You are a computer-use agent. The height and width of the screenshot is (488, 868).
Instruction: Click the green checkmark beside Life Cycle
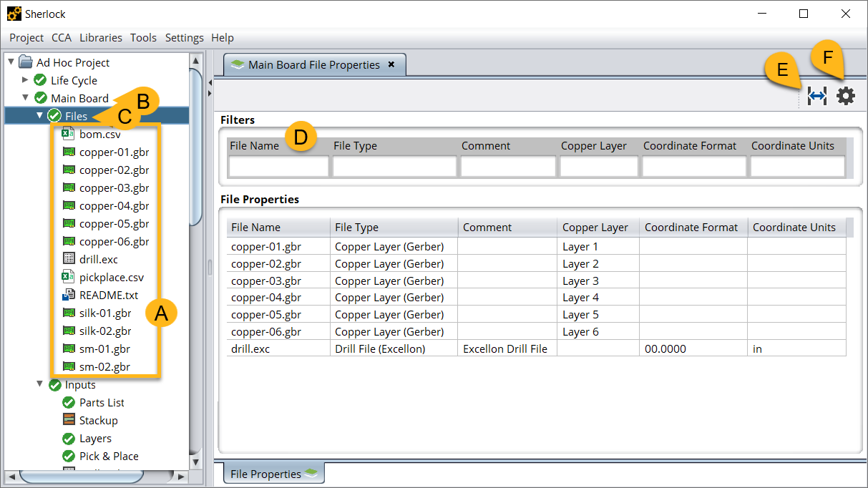tap(39, 80)
